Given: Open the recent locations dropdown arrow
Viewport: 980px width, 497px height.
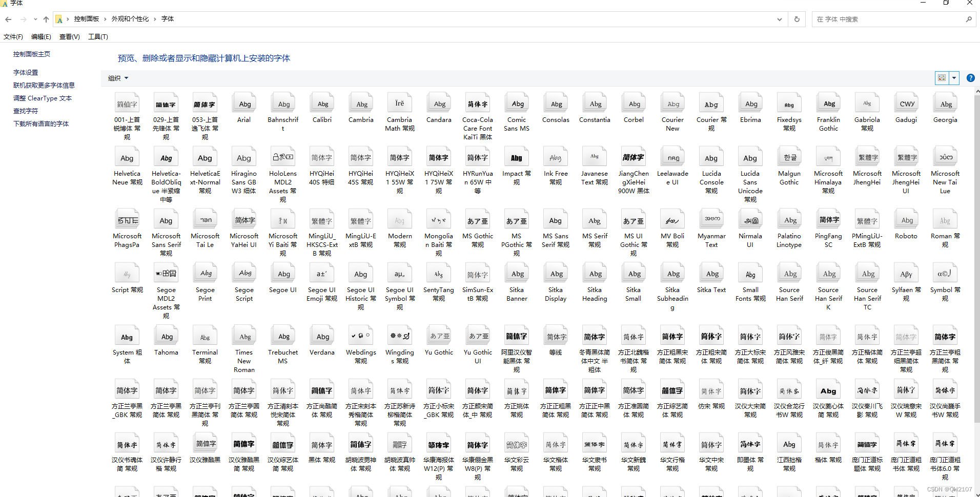Looking at the screenshot, I should point(35,19).
